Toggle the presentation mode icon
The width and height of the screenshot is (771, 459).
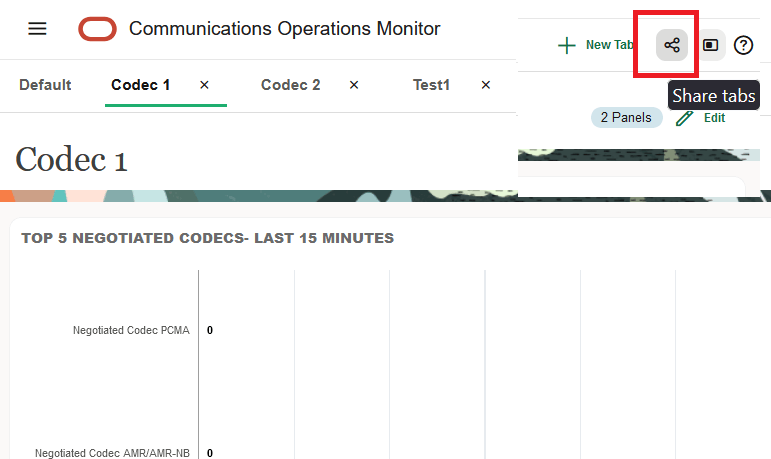coord(710,45)
